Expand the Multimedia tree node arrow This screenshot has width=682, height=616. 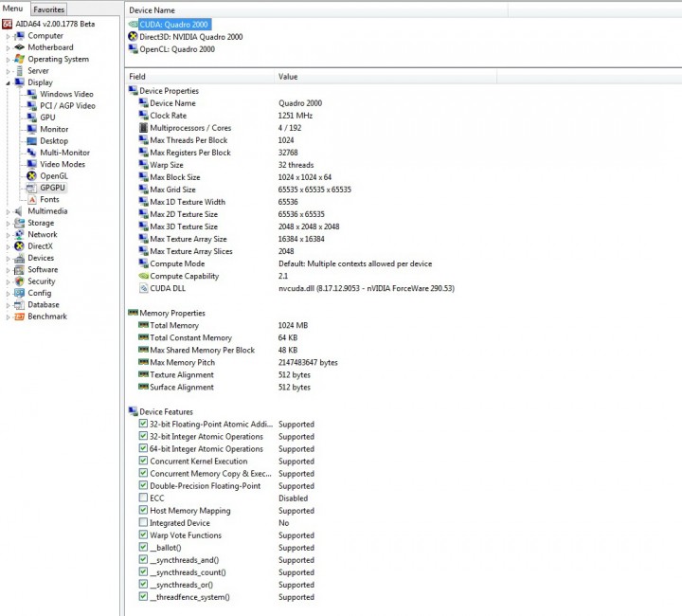(8, 212)
